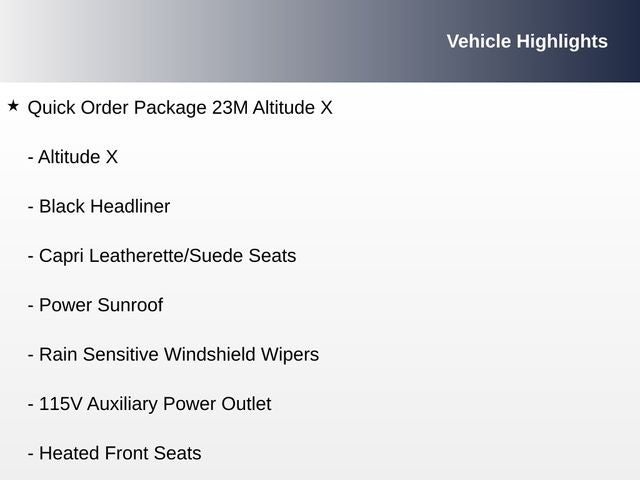Click the "- Altitude X" sub-item
This screenshot has height=480, width=640.
coord(73,157)
